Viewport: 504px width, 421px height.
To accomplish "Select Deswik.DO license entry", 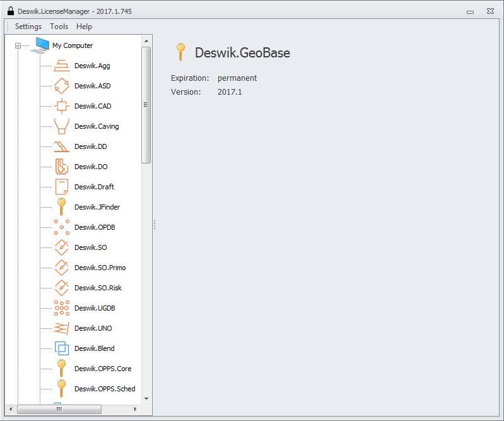I will [x=91, y=167].
